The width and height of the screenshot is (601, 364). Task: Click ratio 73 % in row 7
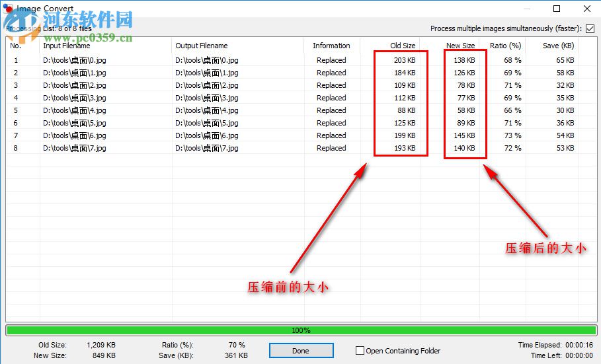[x=513, y=135]
